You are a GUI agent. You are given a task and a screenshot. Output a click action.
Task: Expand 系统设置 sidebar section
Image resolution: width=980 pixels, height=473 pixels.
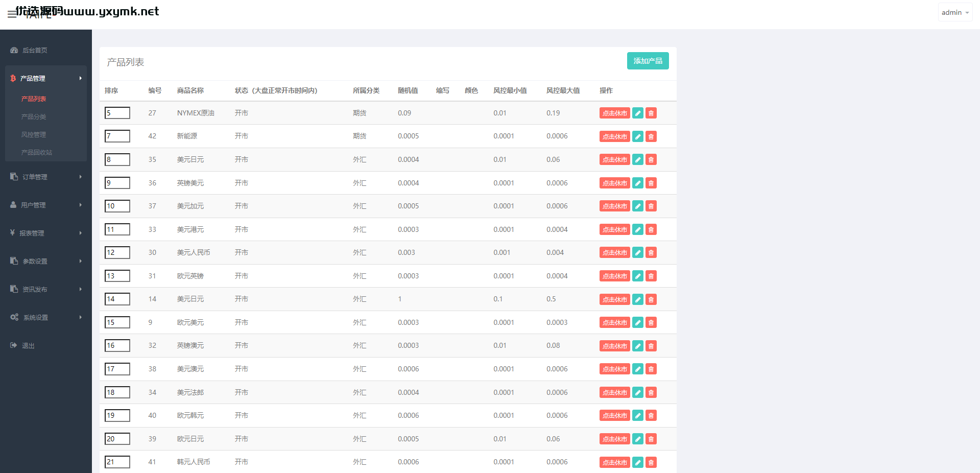tap(46, 317)
